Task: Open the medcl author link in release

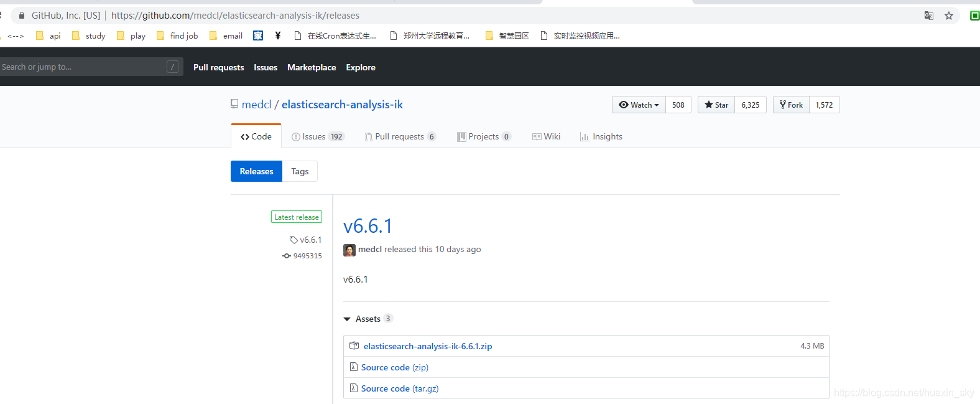Action: tap(370, 249)
